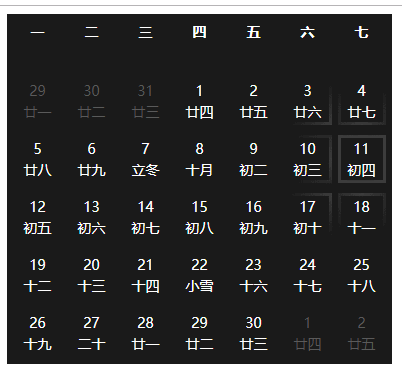Click the 三 weekday header
The height and width of the screenshot is (385, 402).
[145, 33]
